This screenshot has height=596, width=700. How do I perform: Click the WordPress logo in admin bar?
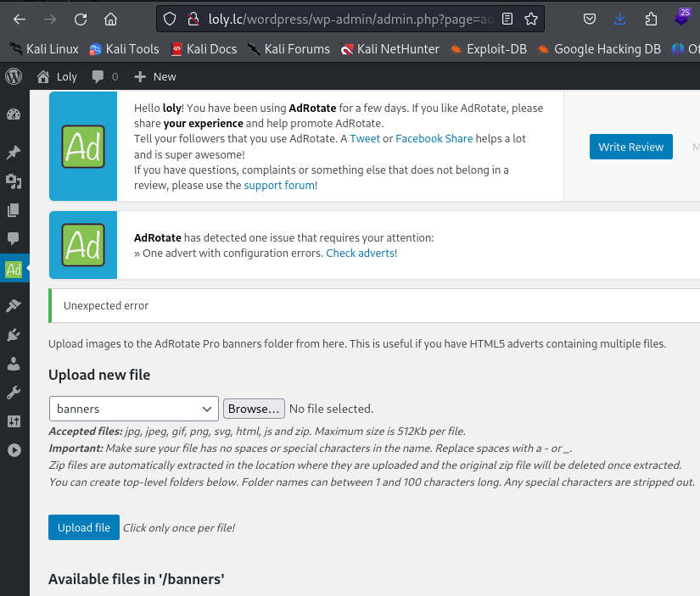point(14,76)
